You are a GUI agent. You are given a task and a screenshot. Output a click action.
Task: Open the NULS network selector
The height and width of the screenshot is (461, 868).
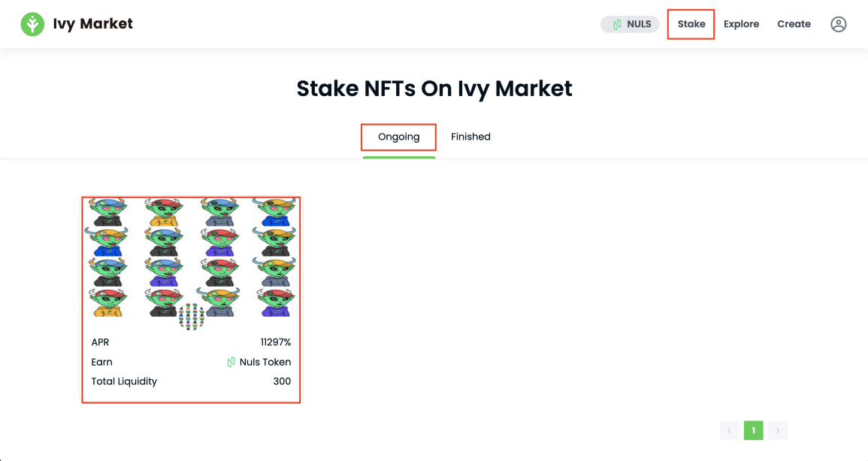(630, 24)
